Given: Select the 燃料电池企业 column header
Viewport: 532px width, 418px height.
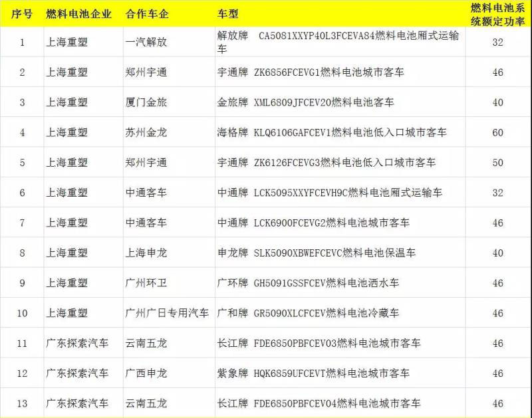Looking at the screenshot, I should (x=78, y=14).
